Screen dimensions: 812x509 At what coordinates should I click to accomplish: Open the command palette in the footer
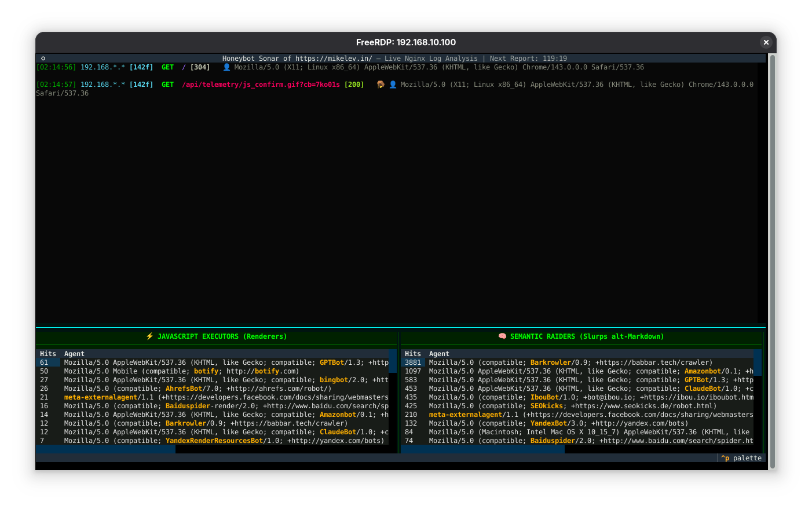click(x=741, y=458)
